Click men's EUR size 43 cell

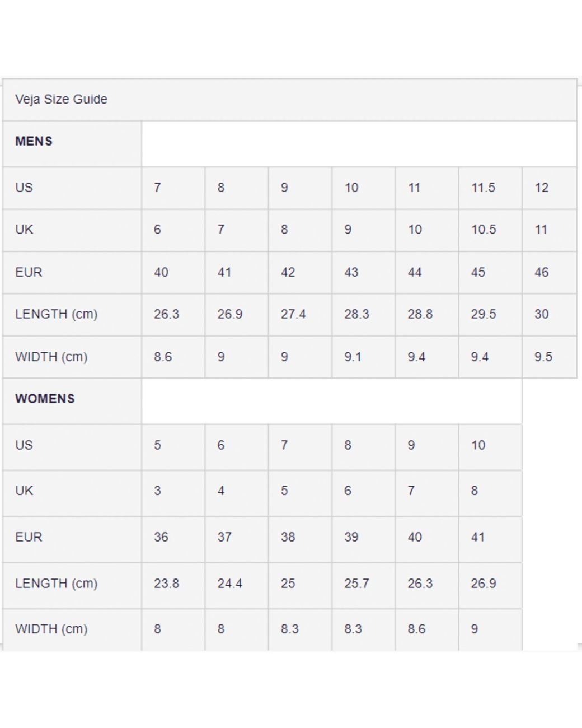click(363, 272)
